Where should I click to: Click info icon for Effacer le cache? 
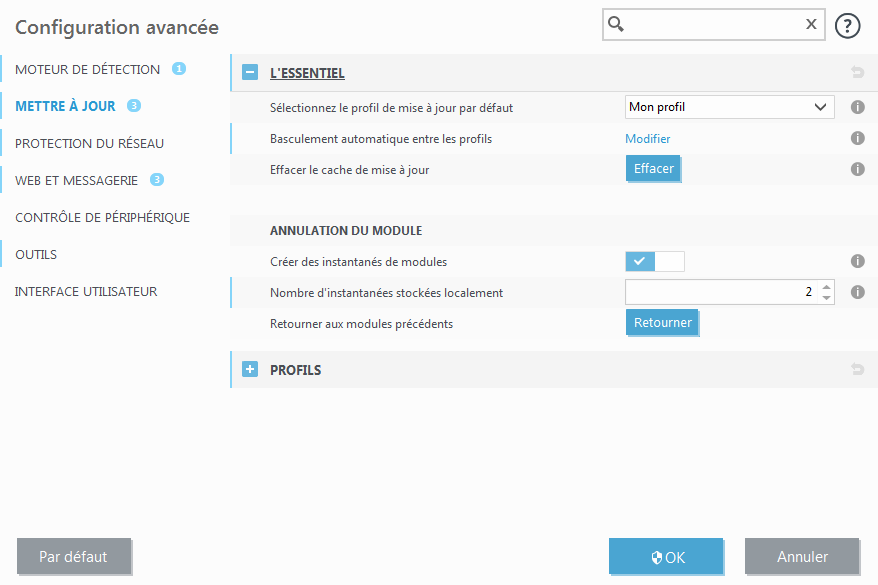click(857, 169)
